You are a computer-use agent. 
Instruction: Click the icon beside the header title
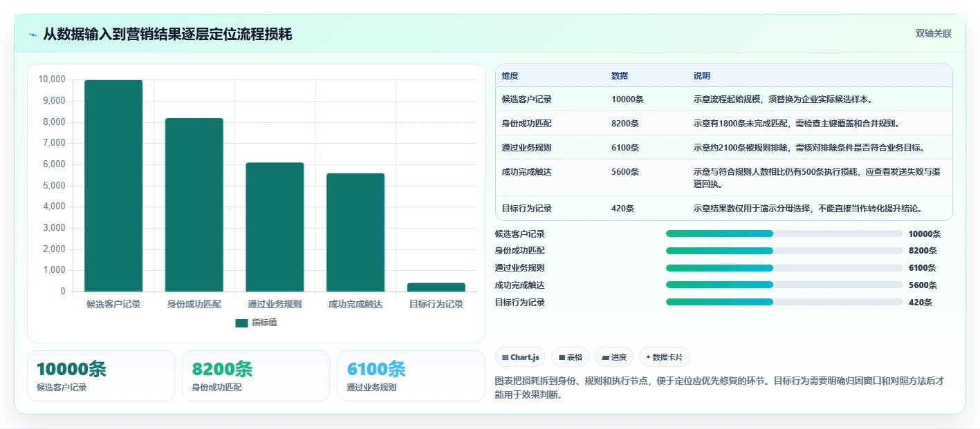33,35
